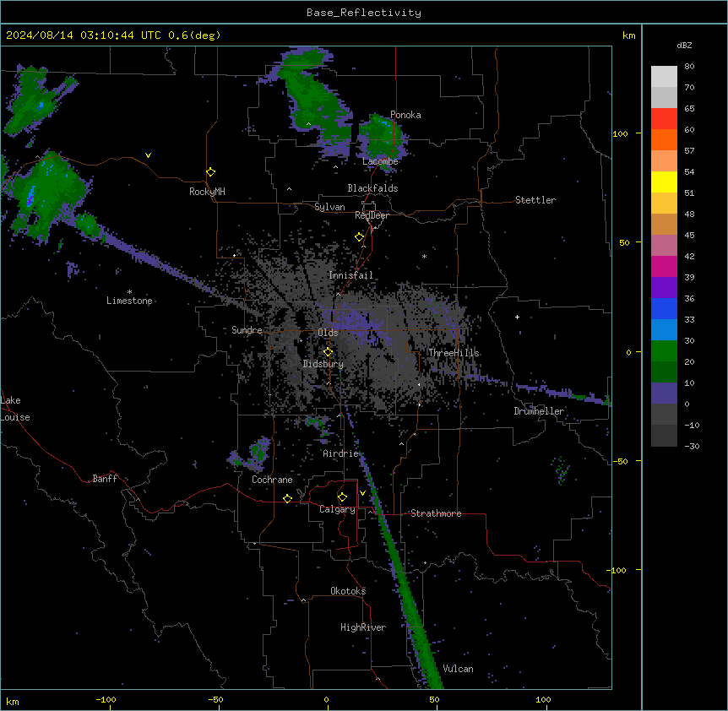Click the -100 tick on the right axis
Viewport: 728px width, 711px height.
617,570
